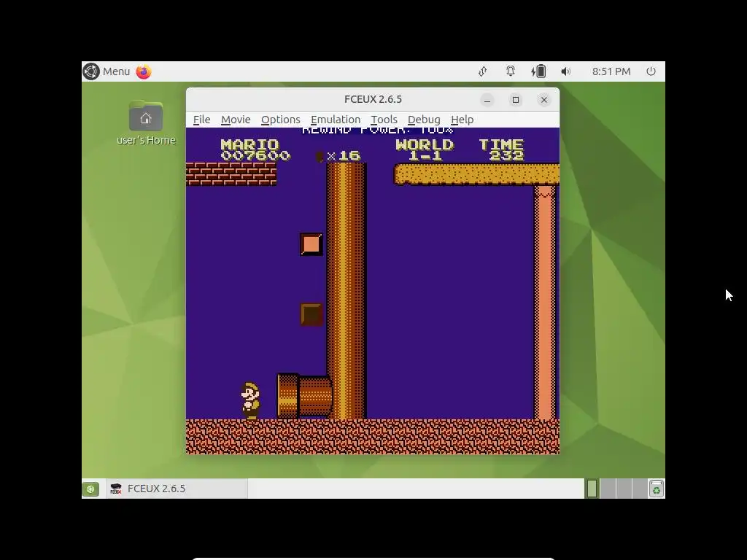Image resolution: width=747 pixels, height=560 pixels.
Task: Switch to the fourth workspace
Action: click(x=639, y=489)
